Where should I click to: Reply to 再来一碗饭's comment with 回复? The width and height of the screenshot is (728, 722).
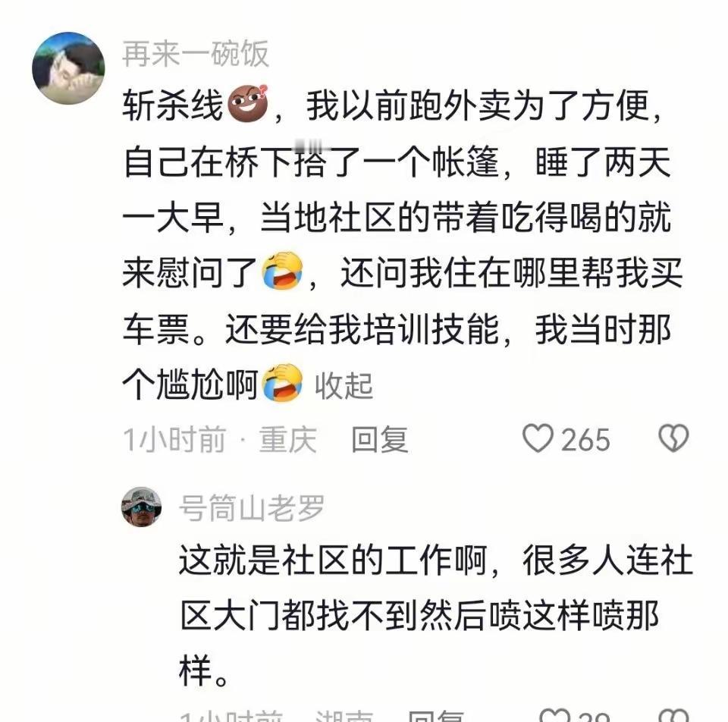coord(379,439)
